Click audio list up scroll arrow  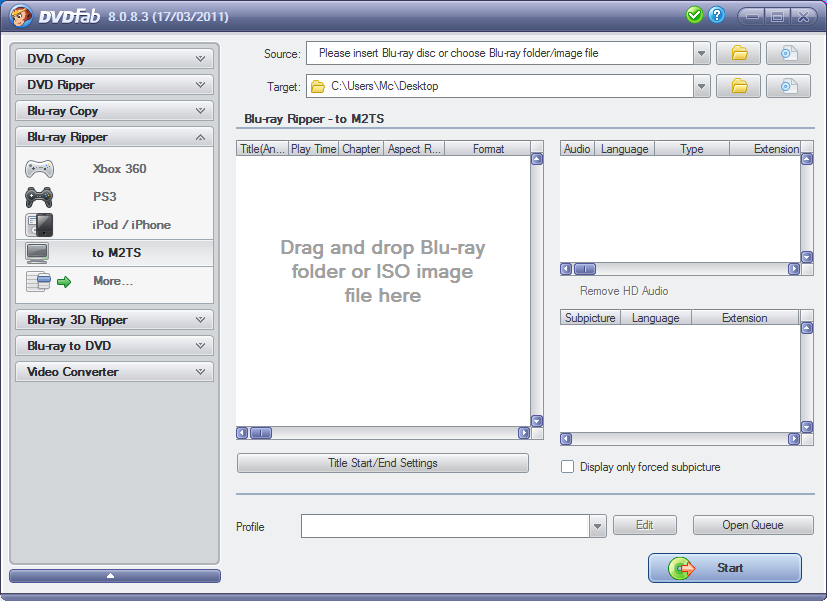pyautogui.click(x=807, y=159)
